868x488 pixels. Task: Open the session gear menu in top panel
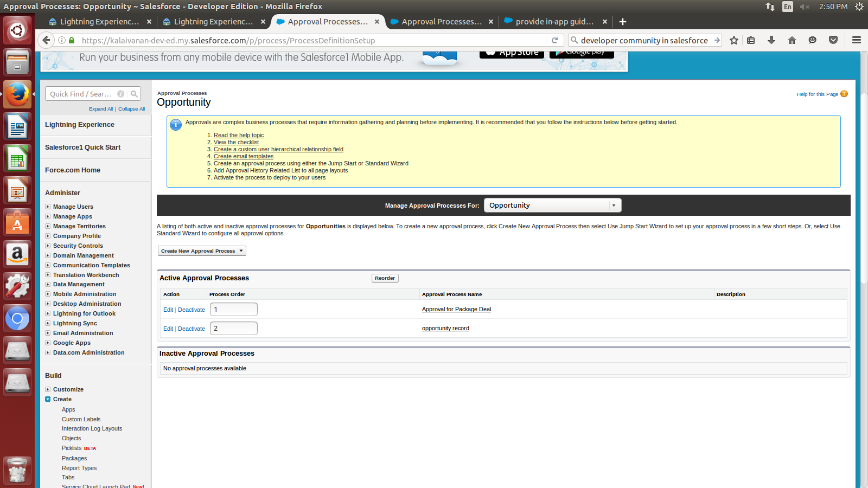click(859, 7)
